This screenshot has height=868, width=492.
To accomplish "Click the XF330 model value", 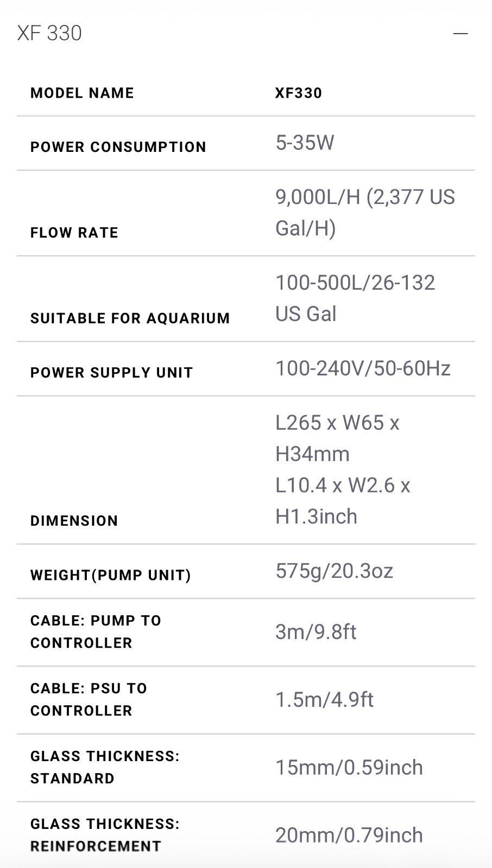I will [x=299, y=93].
